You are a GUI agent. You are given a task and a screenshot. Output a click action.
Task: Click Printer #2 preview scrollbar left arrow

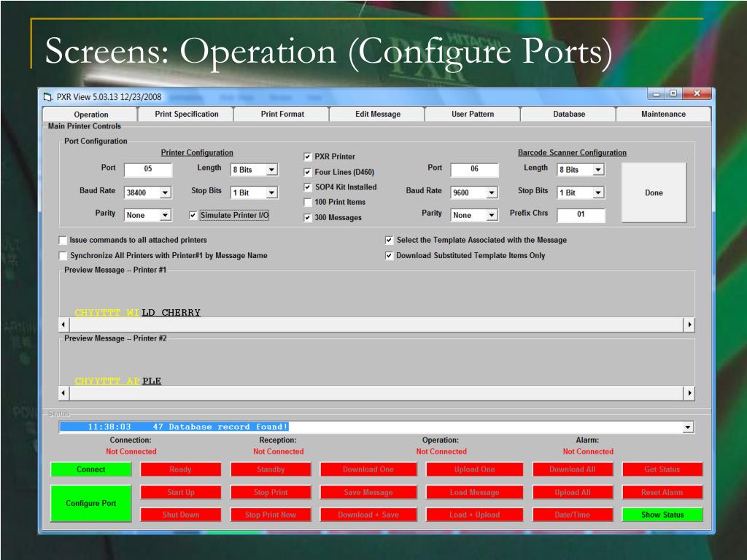(63, 393)
